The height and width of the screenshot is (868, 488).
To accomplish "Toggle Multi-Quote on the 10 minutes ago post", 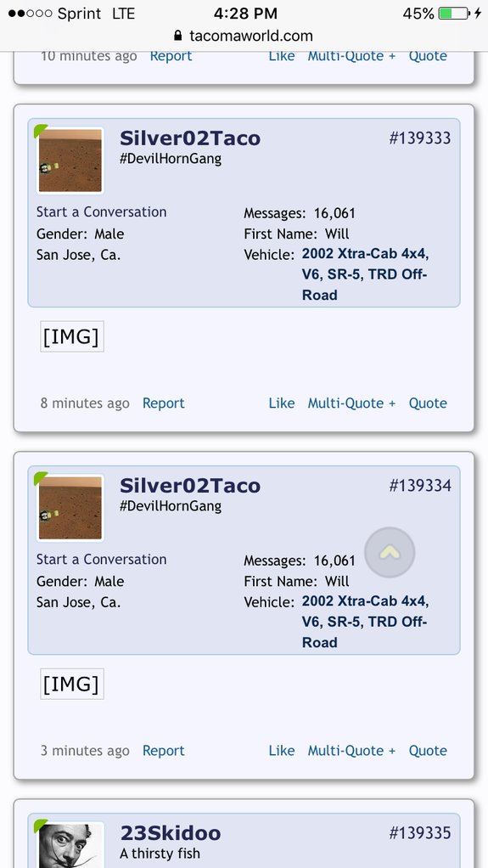I will (x=352, y=56).
